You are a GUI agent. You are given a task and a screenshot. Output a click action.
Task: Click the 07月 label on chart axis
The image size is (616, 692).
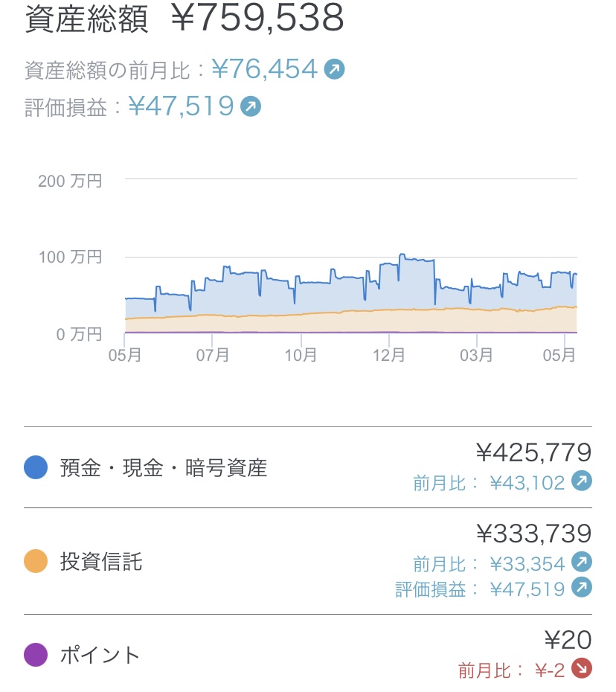(213, 356)
